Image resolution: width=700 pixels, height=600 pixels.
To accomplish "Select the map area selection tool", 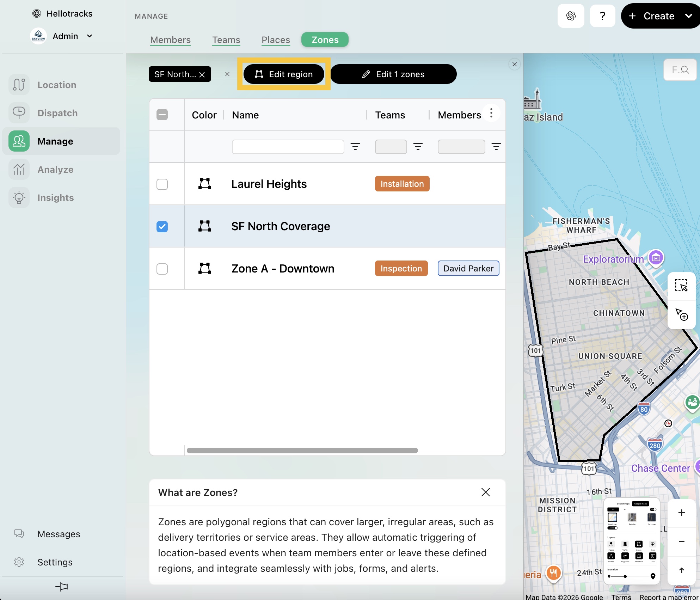I will click(681, 286).
